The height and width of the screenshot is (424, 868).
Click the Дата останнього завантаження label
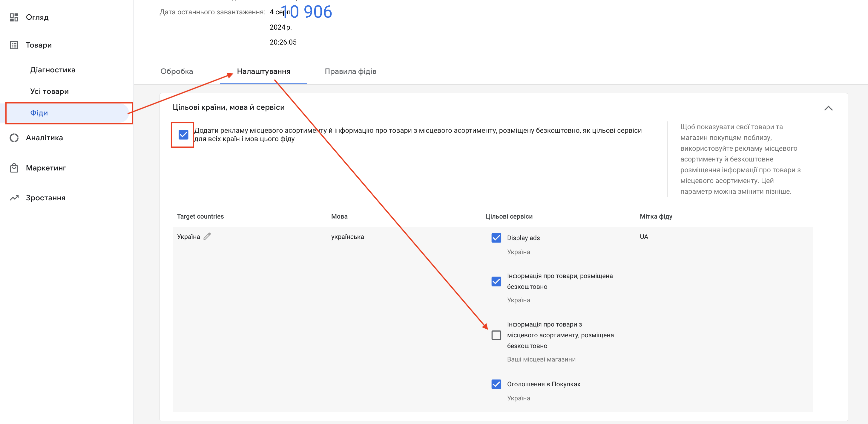coord(212,12)
